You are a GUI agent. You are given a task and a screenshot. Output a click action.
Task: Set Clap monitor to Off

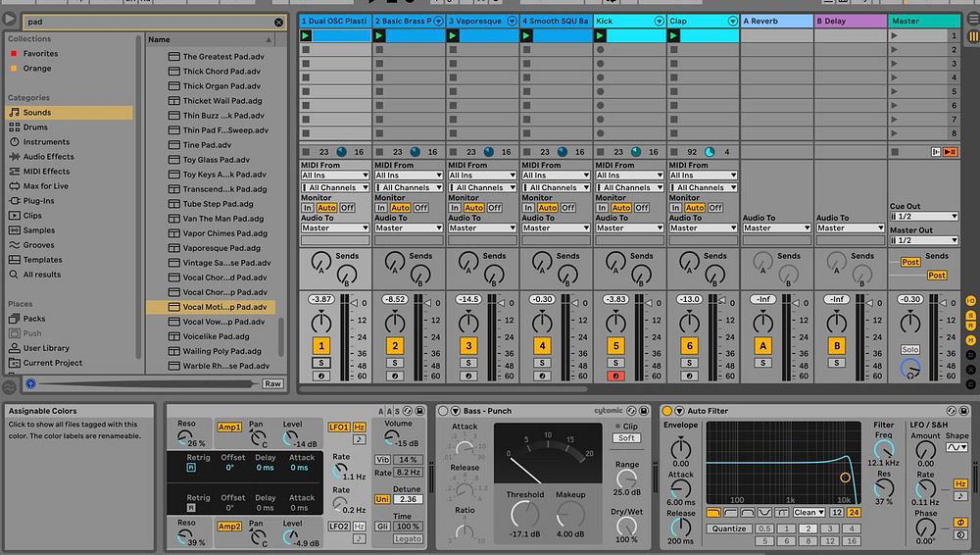[x=715, y=208]
